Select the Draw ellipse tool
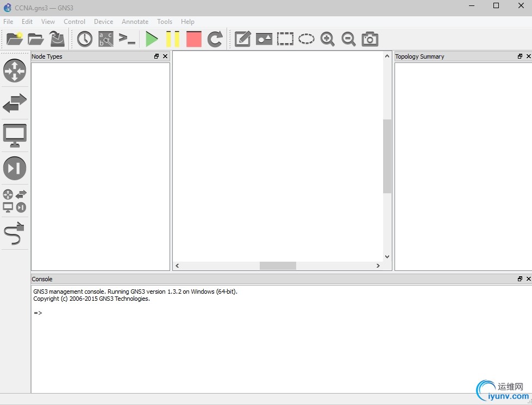The image size is (532, 405). tap(306, 39)
